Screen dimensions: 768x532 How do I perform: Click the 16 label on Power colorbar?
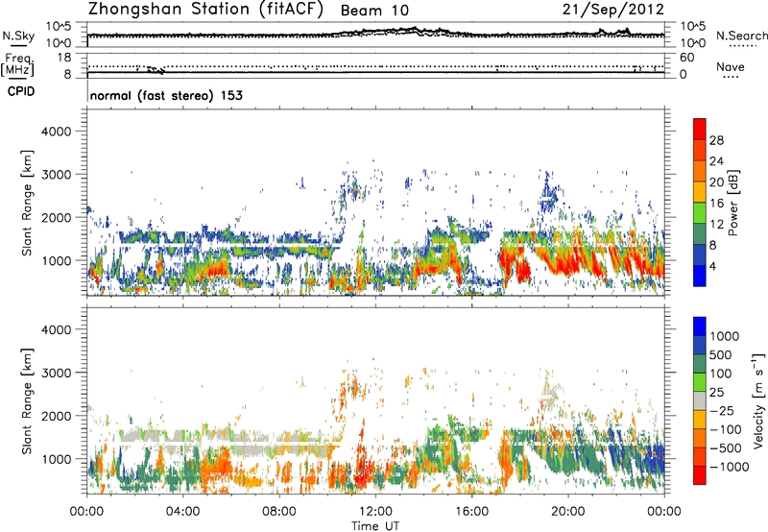(x=716, y=204)
